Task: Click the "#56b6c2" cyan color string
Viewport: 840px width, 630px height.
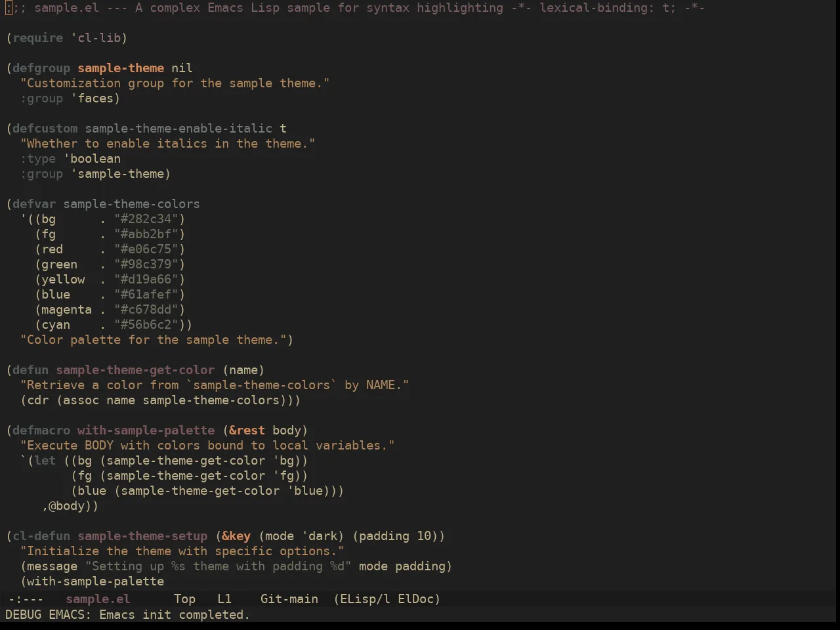Action: [x=146, y=325]
